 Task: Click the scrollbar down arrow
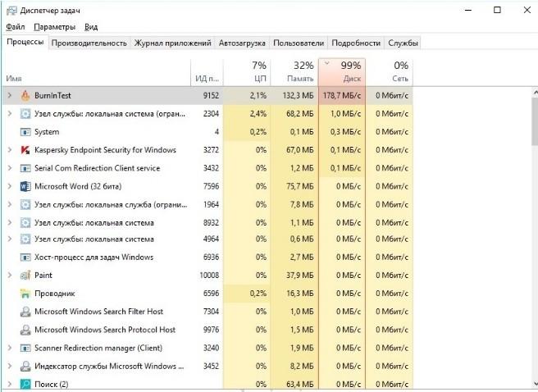(535, 384)
